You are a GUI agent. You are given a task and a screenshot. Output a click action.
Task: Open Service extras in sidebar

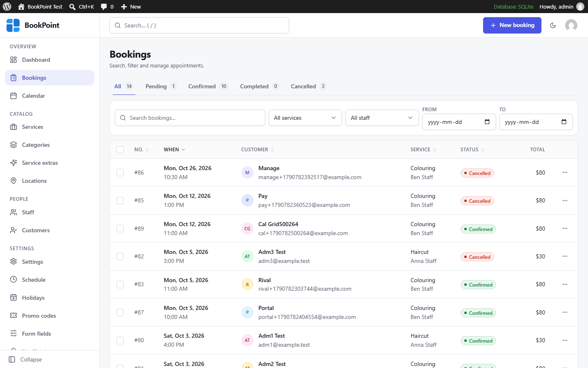point(49,163)
